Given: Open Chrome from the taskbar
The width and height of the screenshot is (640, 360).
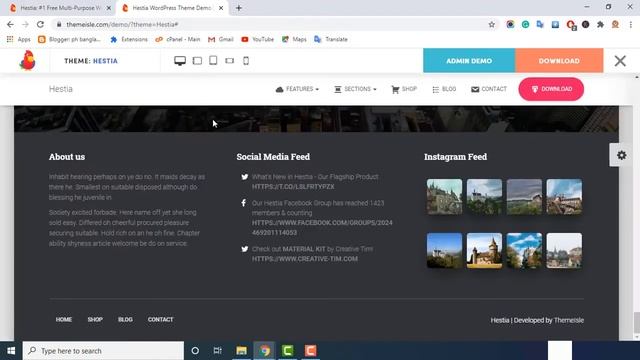Looking at the screenshot, I should (264, 351).
